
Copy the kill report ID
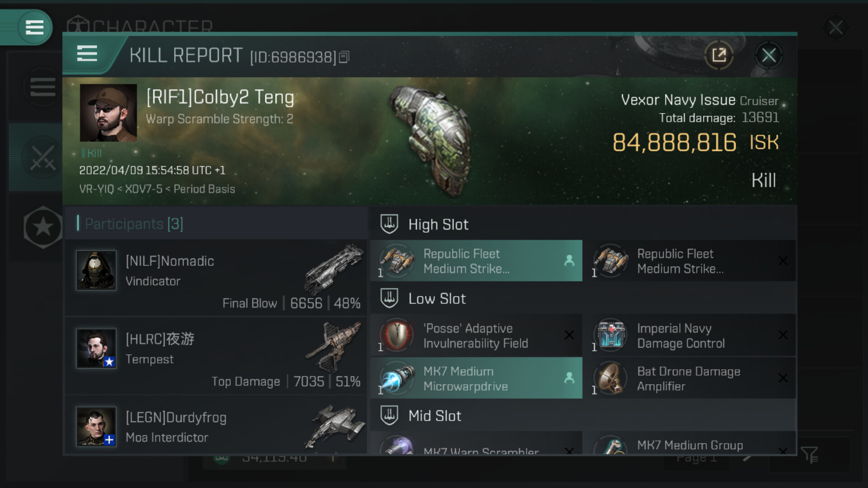coord(344,57)
